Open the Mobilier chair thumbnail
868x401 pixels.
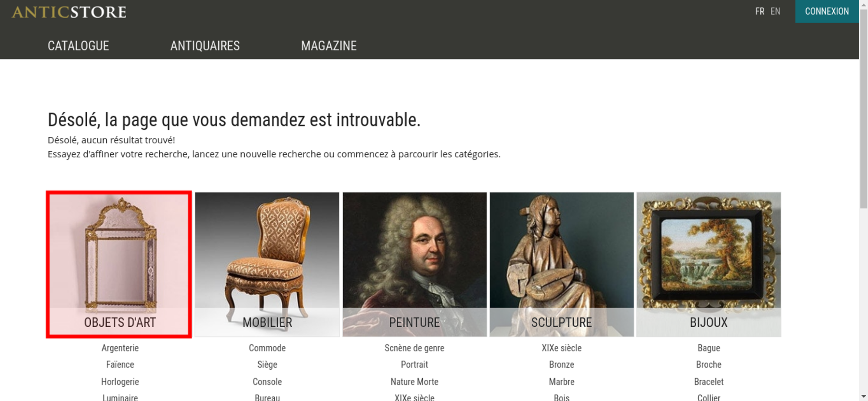pos(267,264)
